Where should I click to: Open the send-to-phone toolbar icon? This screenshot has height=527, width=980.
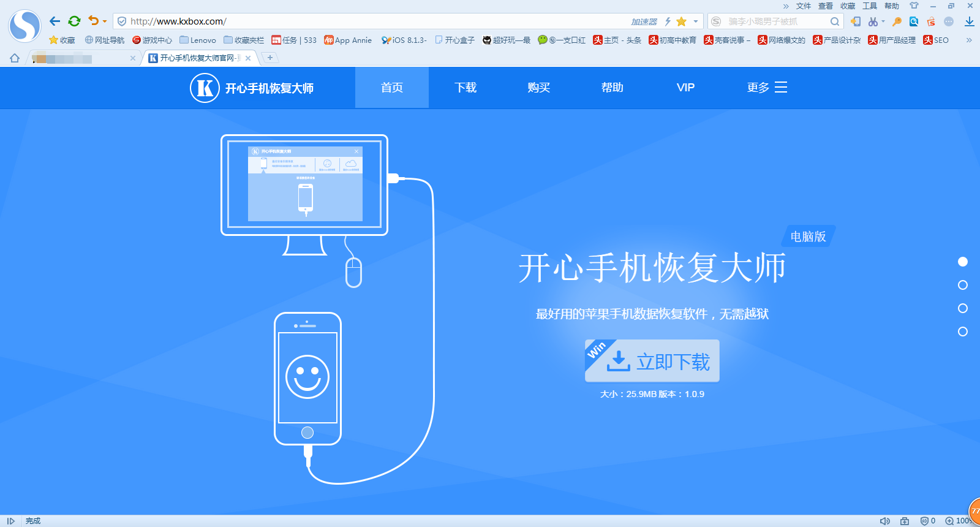click(856, 21)
